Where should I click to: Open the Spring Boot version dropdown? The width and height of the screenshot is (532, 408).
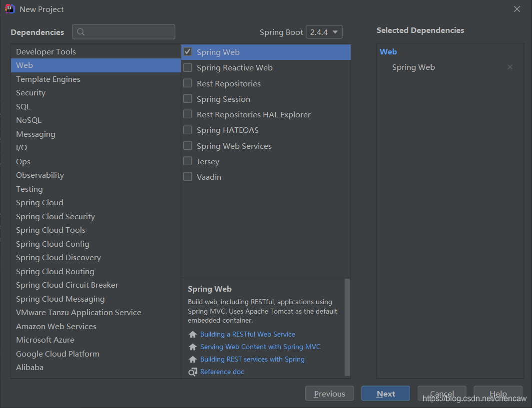[x=324, y=32]
